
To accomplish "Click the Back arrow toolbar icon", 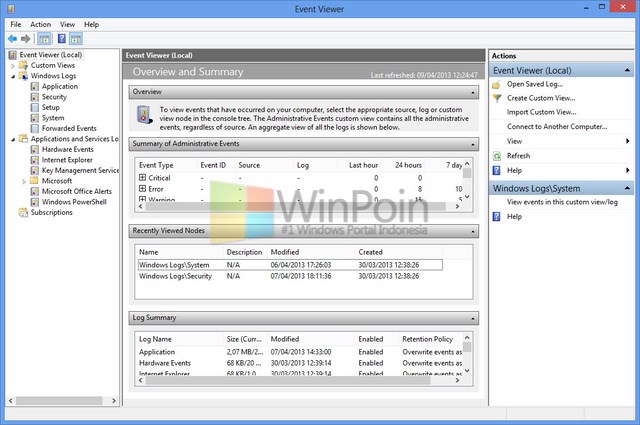I will pos(12,39).
